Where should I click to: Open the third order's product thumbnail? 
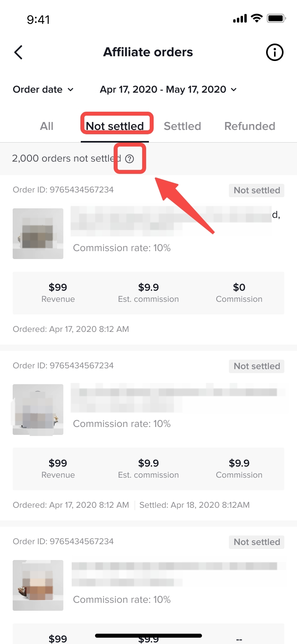point(38,585)
